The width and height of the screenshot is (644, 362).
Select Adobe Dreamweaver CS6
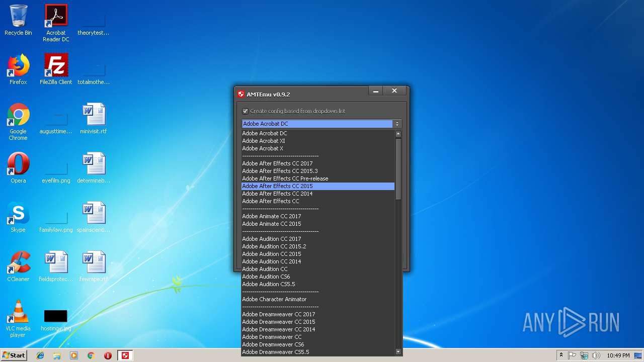(318, 344)
